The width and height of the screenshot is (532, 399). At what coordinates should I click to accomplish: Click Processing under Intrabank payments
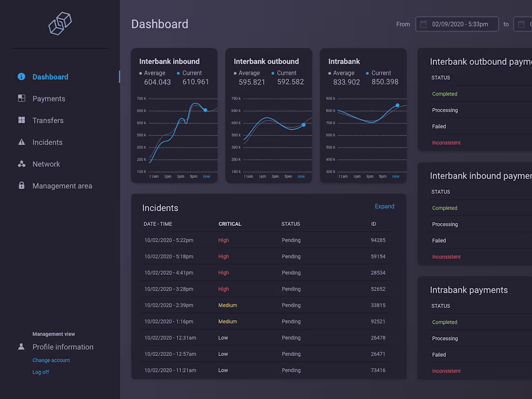pyautogui.click(x=445, y=338)
